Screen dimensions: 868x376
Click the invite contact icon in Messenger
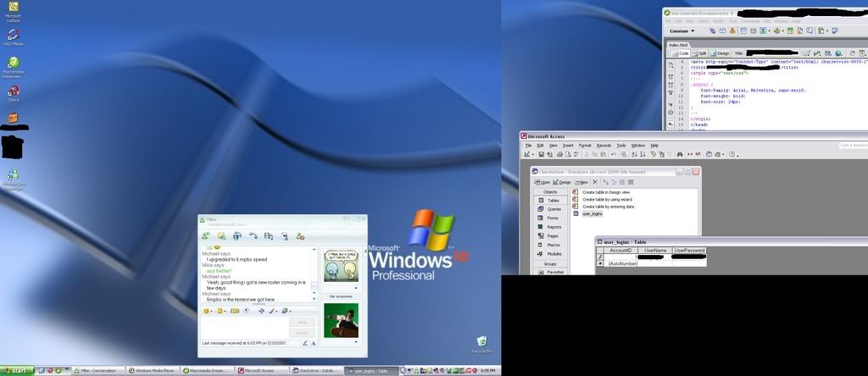(x=205, y=236)
